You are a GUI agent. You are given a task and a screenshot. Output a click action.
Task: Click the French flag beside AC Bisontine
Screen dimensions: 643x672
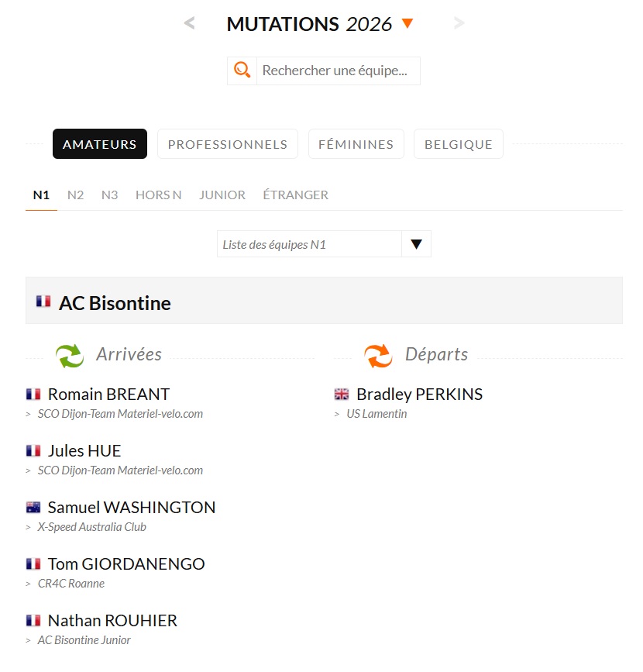coord(43,302)
